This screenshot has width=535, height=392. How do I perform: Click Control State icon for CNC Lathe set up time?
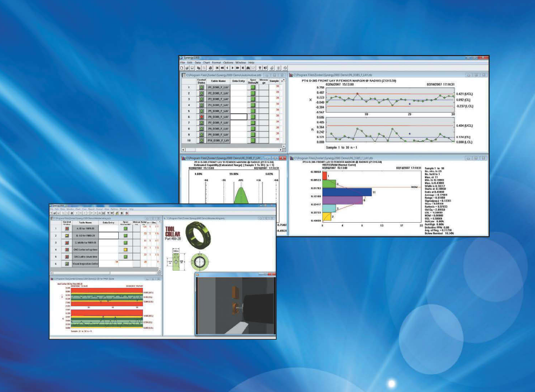[67, 250]
